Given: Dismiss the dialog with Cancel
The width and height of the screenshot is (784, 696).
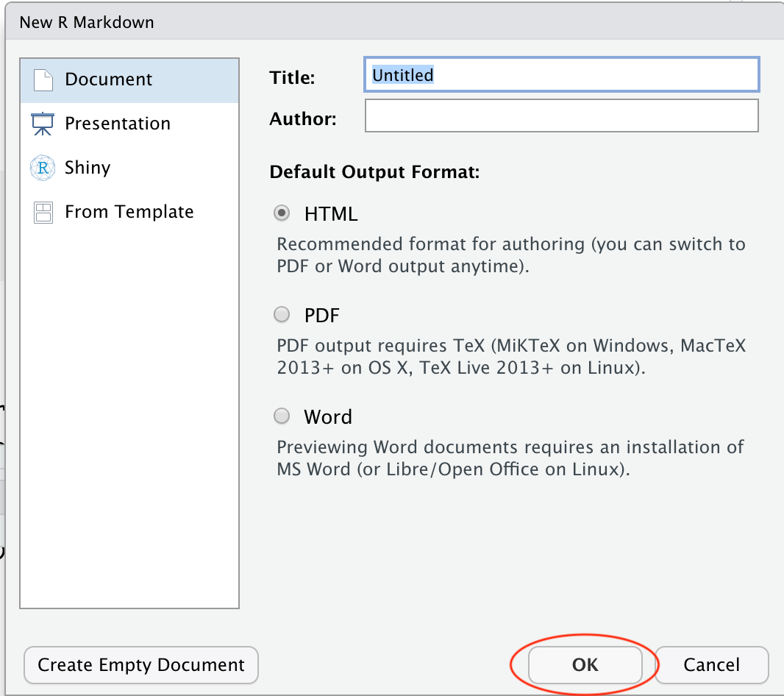Looking at the screenshot, I should (711, 665).
